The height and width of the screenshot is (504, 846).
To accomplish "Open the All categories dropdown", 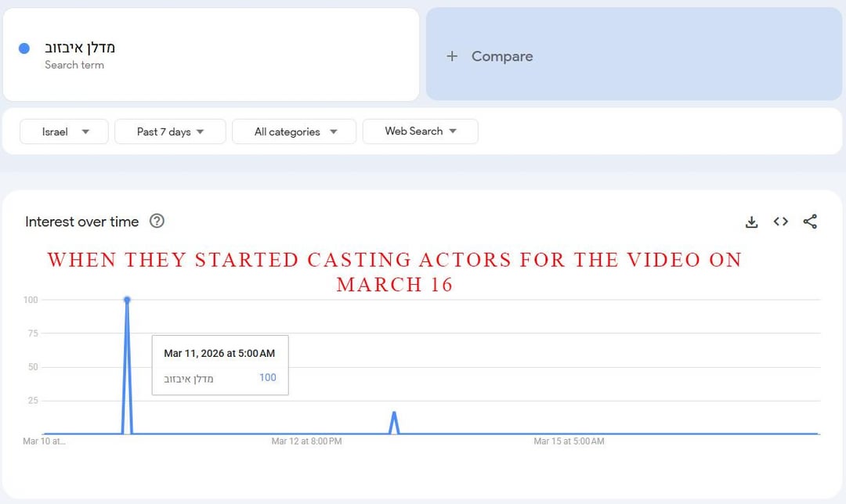I will [294, 131].
